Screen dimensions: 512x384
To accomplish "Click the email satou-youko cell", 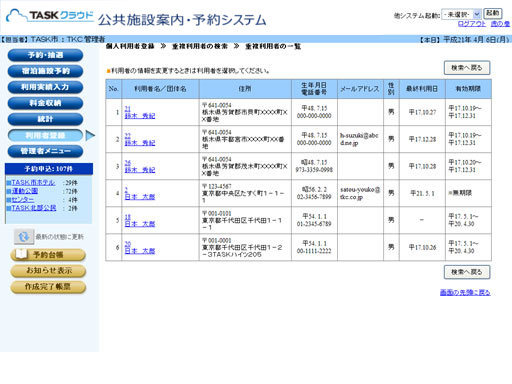I will pyautogui.click(x=360, y=193).
